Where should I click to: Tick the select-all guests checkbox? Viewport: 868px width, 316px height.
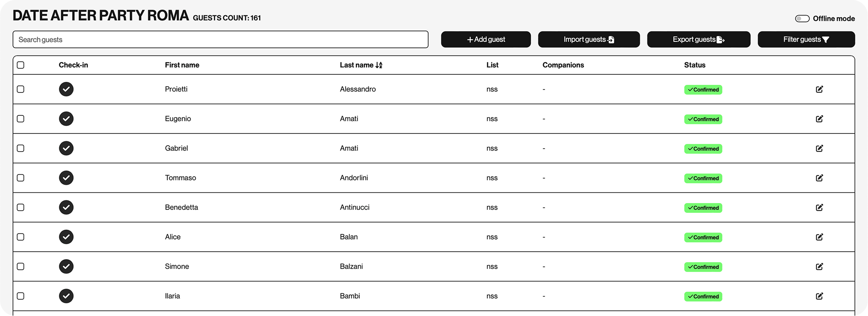21,65
